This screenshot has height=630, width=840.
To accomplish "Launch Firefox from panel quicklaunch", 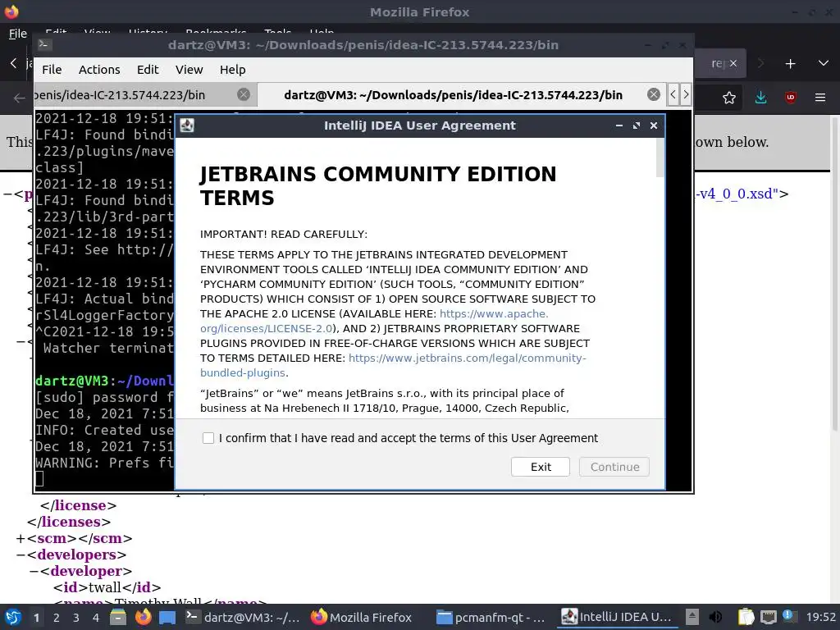I will click(143, 617).
